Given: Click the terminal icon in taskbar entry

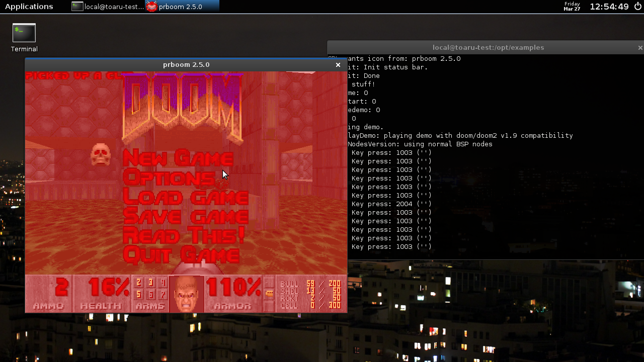Looking at the screenshot, I should [77, 7].
